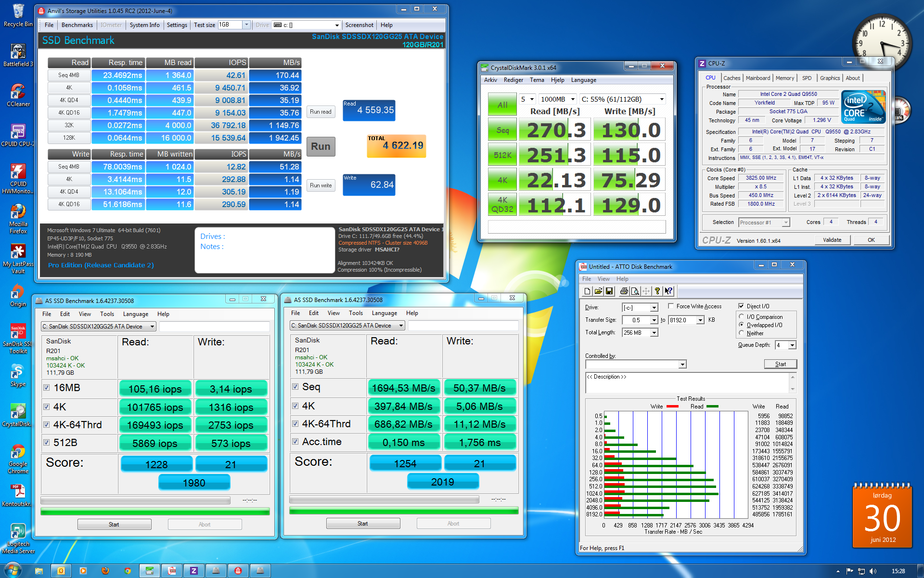924x578 pixels.
Task: Click CrystalDiskMark green All button
Action: coord(502,105)
